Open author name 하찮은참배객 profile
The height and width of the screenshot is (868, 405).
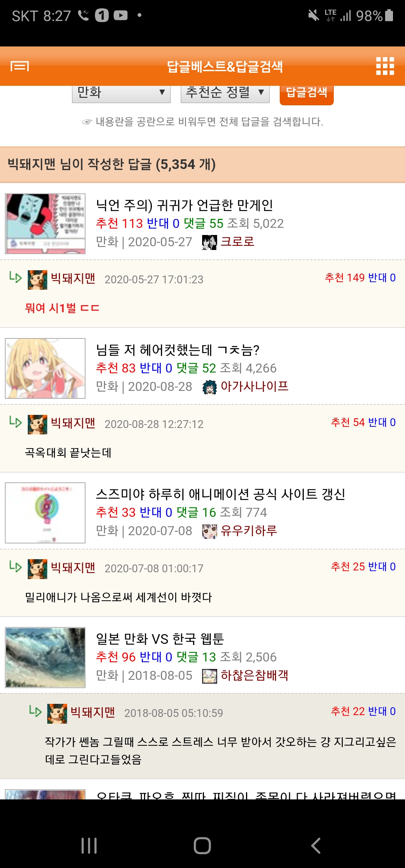click(x=254, y=675)
